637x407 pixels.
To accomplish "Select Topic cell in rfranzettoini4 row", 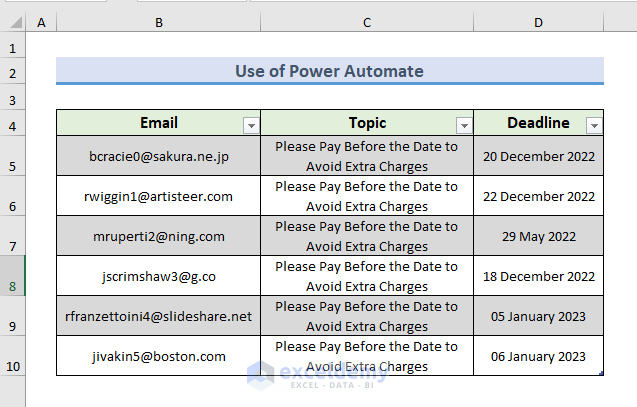I will pyautogui.click(x=367, y=316).
